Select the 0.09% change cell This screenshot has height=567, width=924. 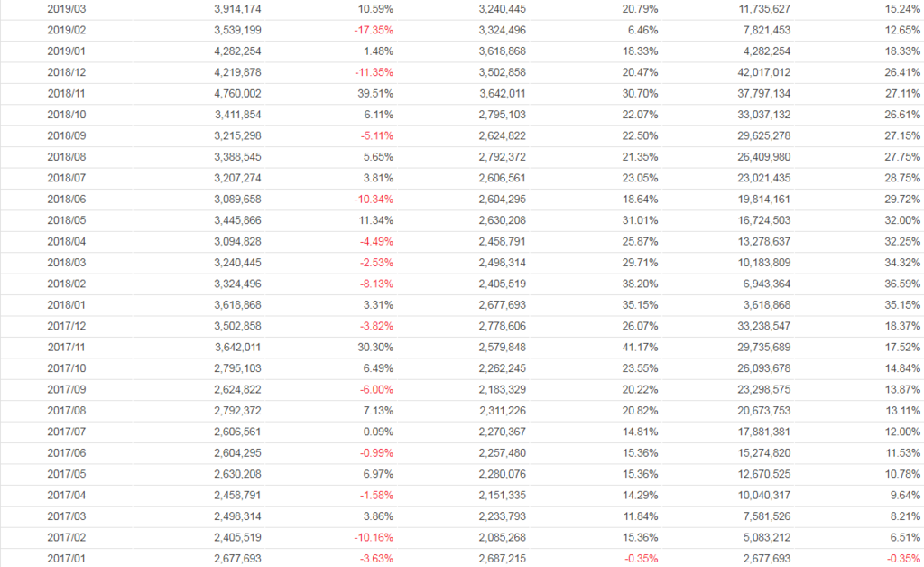(377, 432)
